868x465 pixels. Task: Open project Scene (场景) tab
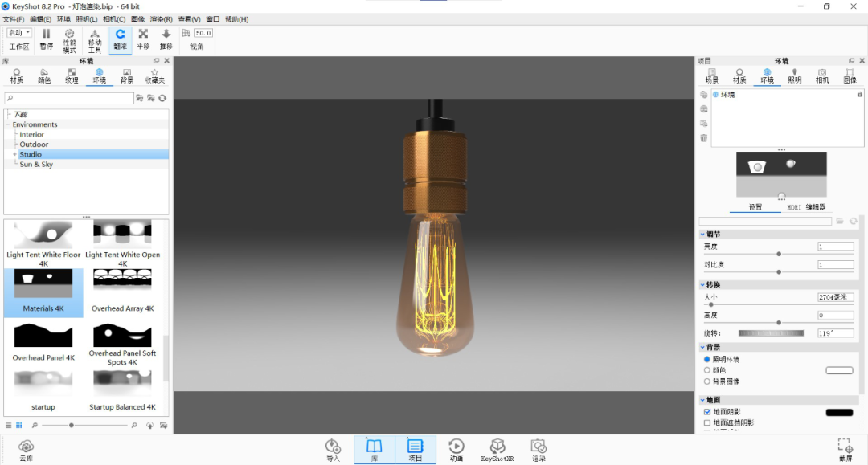point(712,76)
